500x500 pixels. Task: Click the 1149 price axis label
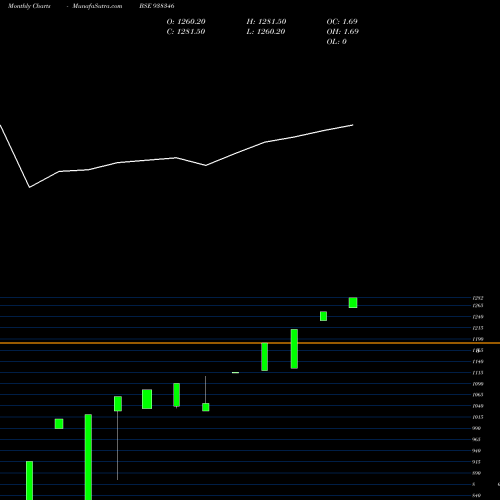point(478,362)
